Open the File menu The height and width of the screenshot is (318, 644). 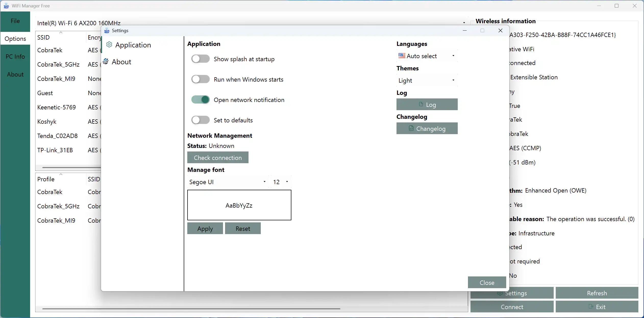pos(15,21)
